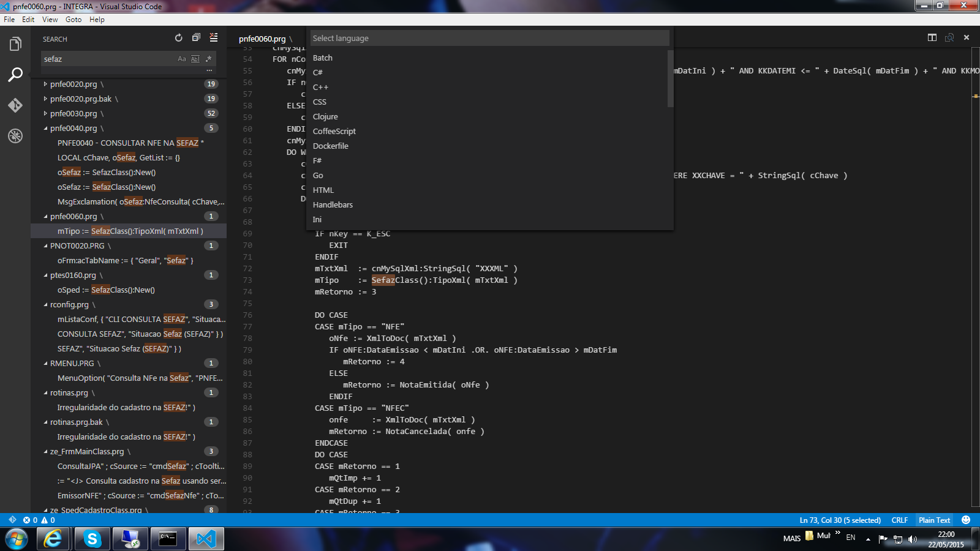Refresh the search results
This screenshot has height=551, width=980.
178,38
